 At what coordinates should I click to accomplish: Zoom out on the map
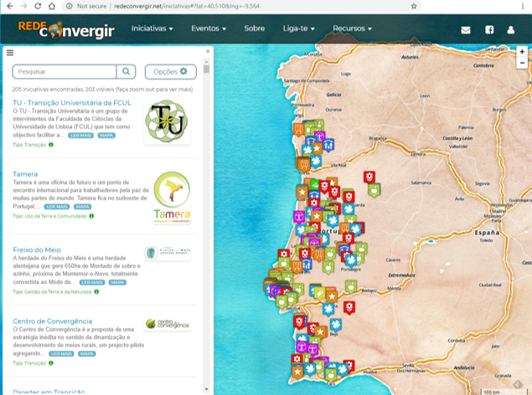[x=522, y=63]
